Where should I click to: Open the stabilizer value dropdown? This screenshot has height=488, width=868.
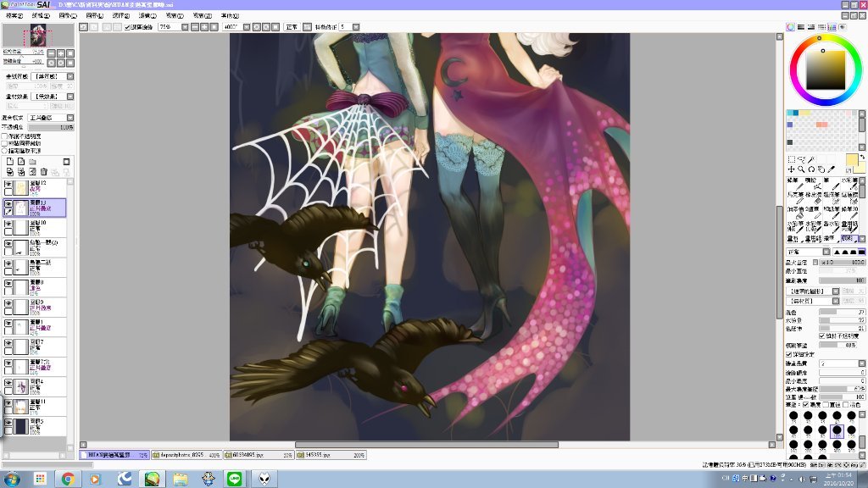356,26
